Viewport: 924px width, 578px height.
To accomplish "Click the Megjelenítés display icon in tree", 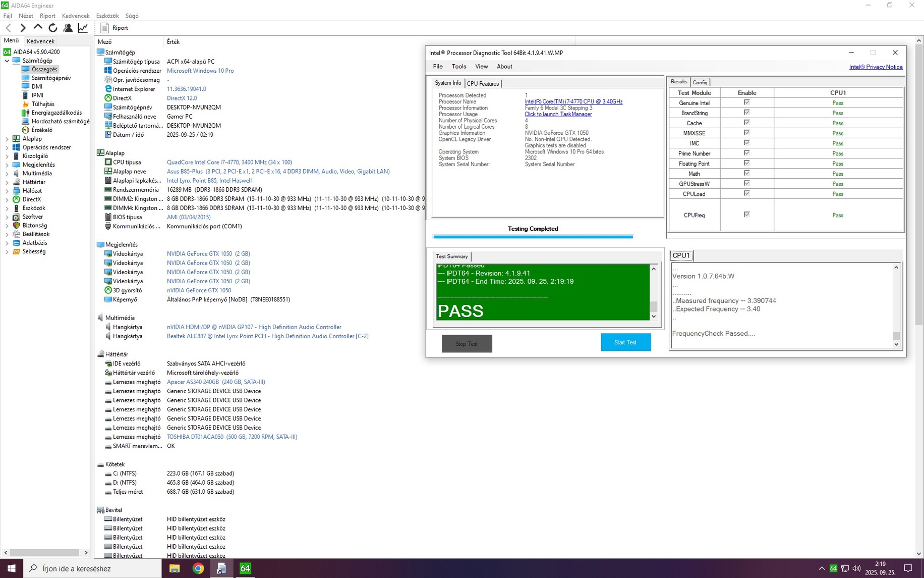I will [16, 165].
